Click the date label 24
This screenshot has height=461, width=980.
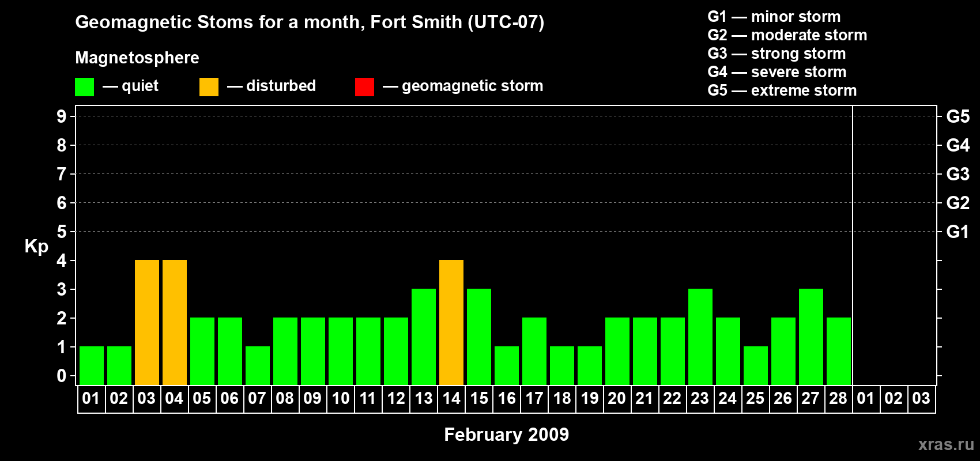click(x=728, y=398)
